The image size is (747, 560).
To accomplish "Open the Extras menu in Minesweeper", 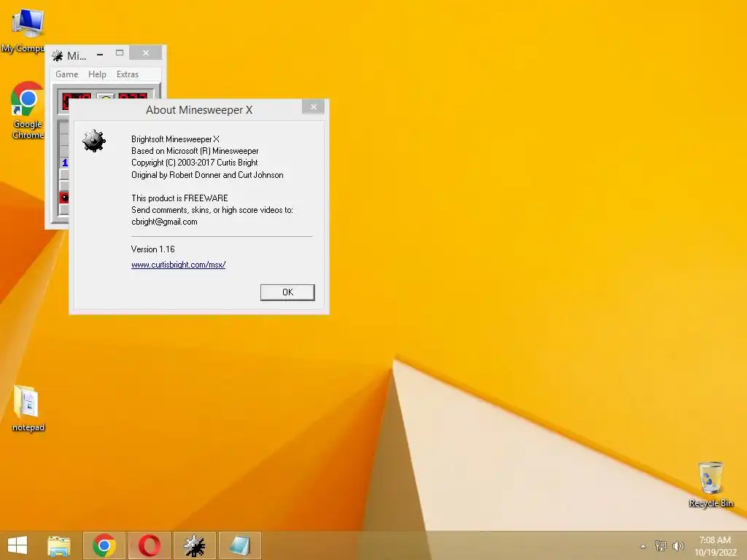I will 128,74.
